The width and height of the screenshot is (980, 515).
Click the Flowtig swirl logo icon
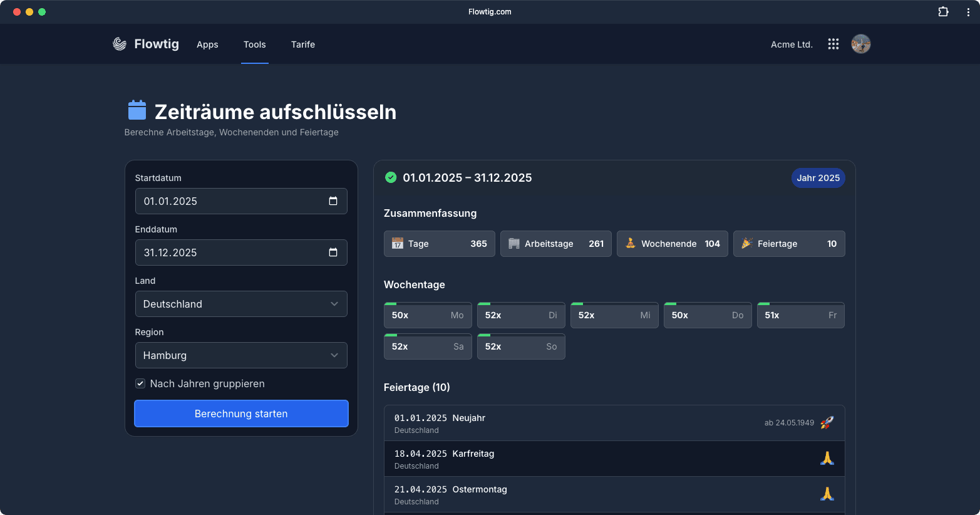120,44
